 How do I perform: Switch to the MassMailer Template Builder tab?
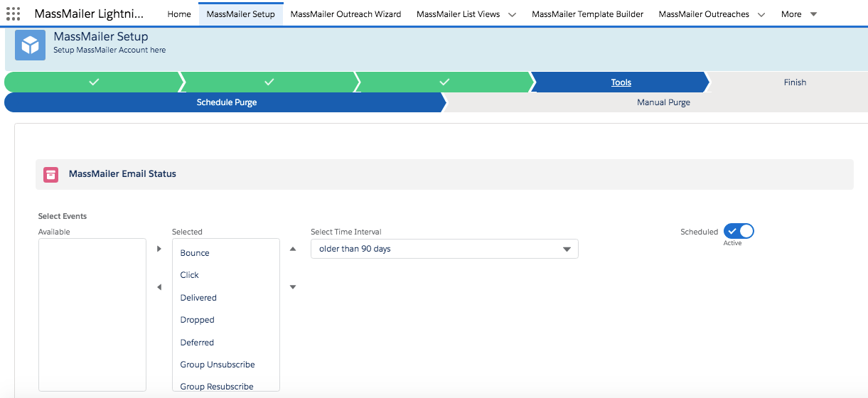point(587,14)
